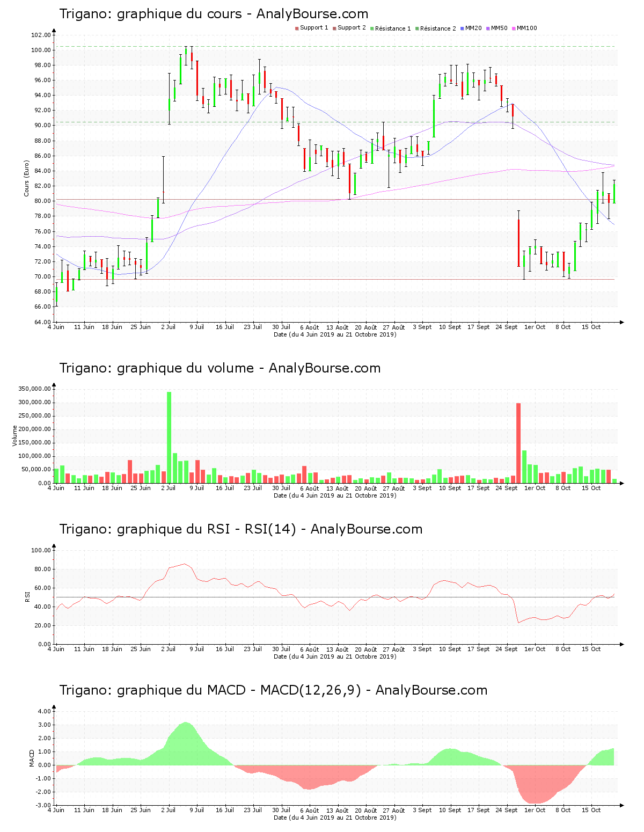Select the 'MM50' legend label
The width and height of the screenshot is (644, 832).
pyautogui.click(x=499, y=28)
